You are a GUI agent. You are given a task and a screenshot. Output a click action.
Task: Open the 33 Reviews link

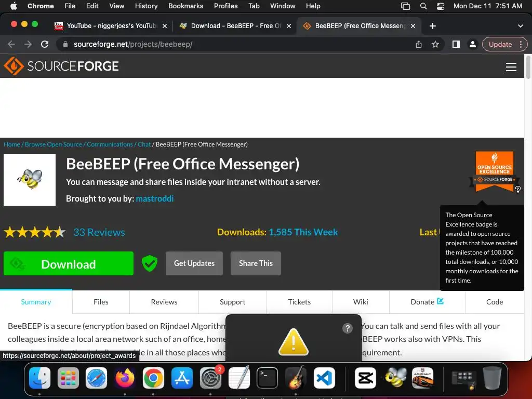coord(99,232)
